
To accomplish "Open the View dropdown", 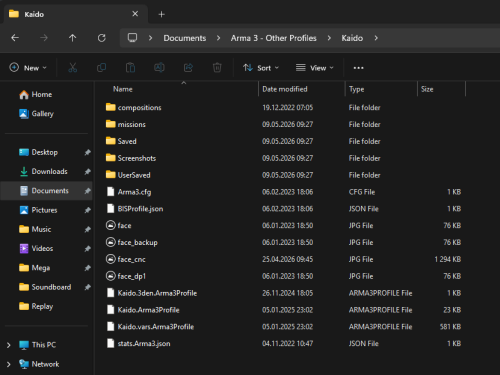I will point(314,68).
